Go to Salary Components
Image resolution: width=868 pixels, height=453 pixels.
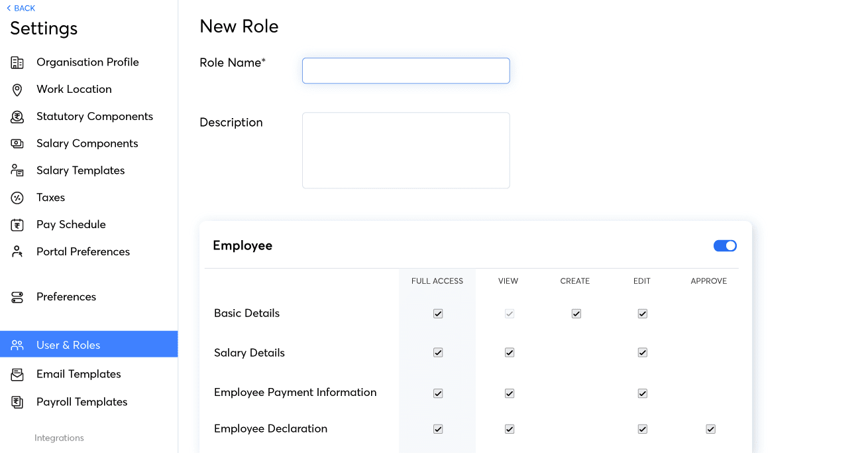[89, 144]
